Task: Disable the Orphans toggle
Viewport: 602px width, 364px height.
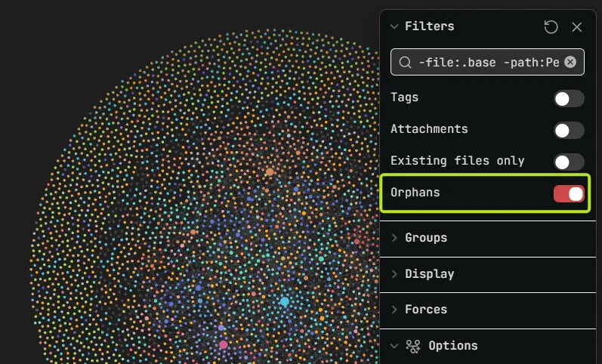Action: [569, 194]
